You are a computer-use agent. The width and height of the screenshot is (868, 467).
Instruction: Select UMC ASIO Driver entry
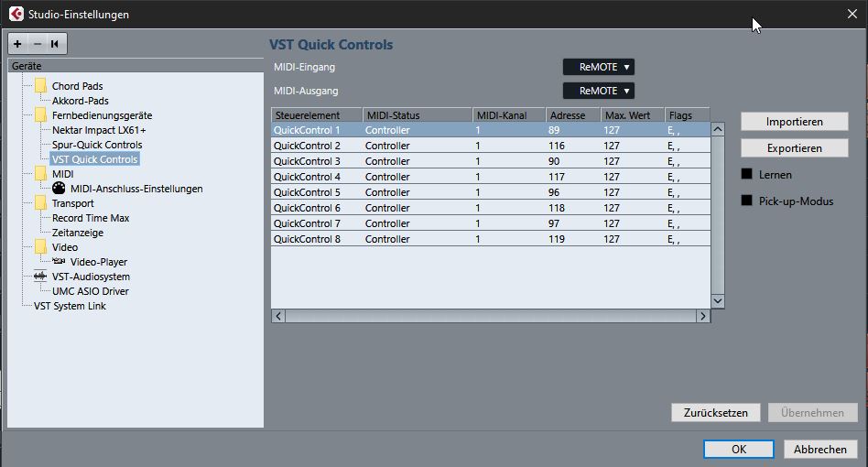[91, 291]
